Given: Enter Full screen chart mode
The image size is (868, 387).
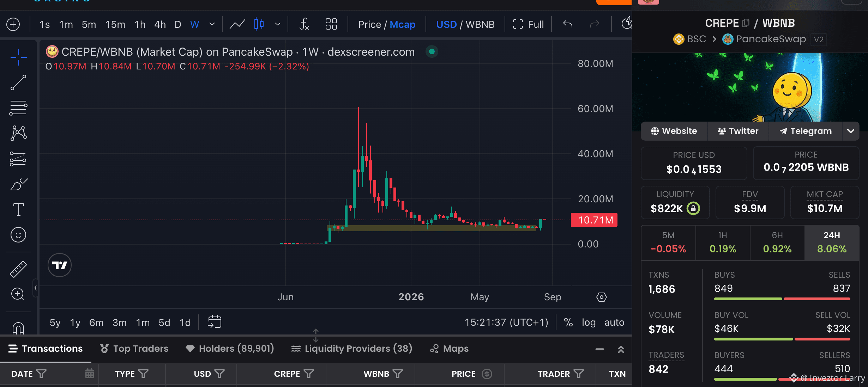Looking at the screenshot, I should [x=528, y=24].
